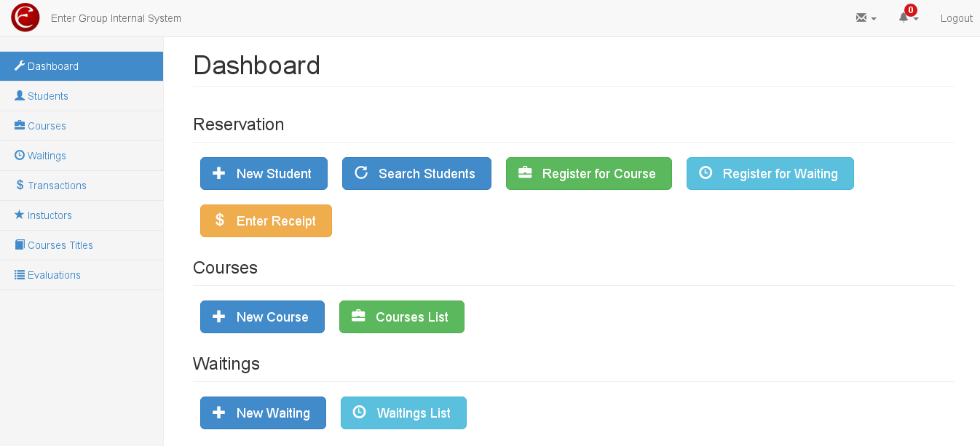Viewport: 980px width, 446px height.
Task: Click the book icon beside Courses Titles
Action: [20, 244]
